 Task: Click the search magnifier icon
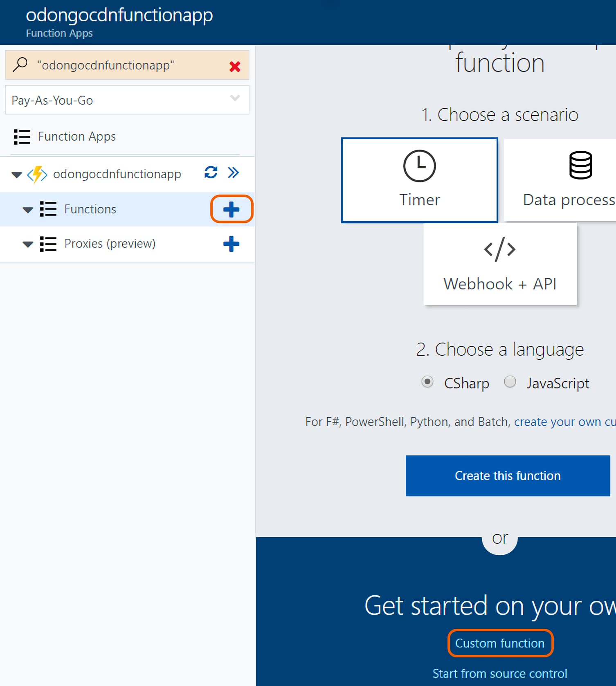tap(20, 65)
